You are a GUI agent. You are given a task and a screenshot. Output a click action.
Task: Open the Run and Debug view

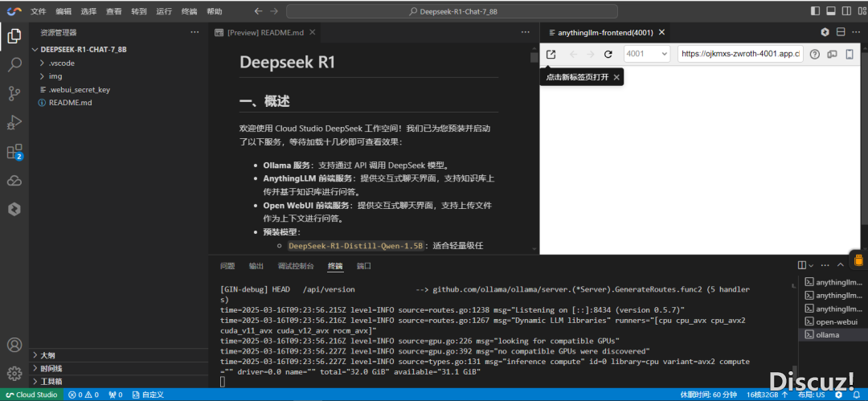[x=14, y=122]
